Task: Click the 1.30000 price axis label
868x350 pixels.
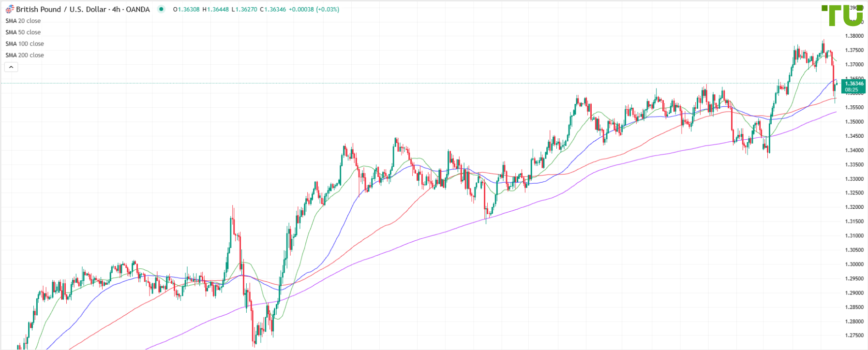Action: point(854,264)
